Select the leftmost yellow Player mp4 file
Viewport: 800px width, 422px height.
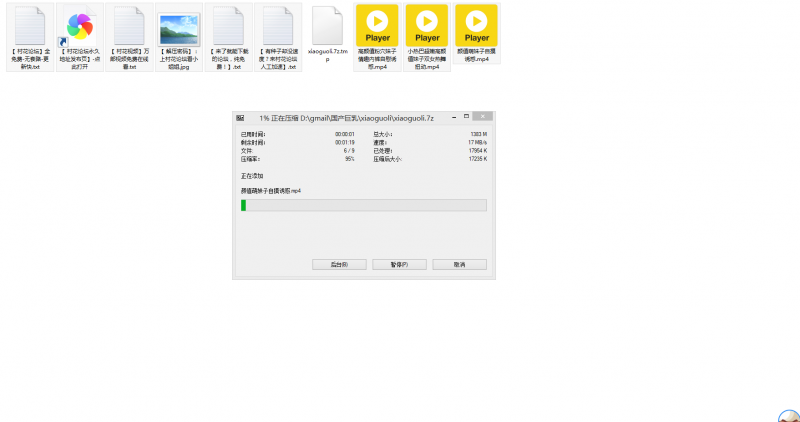(x=378, y=27)
